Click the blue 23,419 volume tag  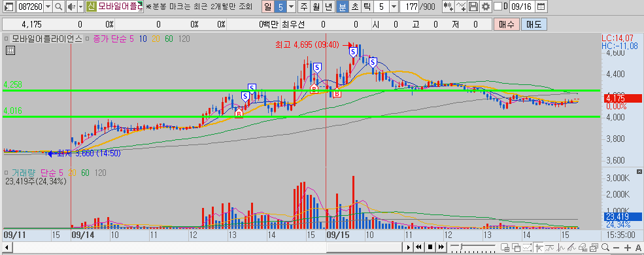pyautogui.click(x=622, y=217)
